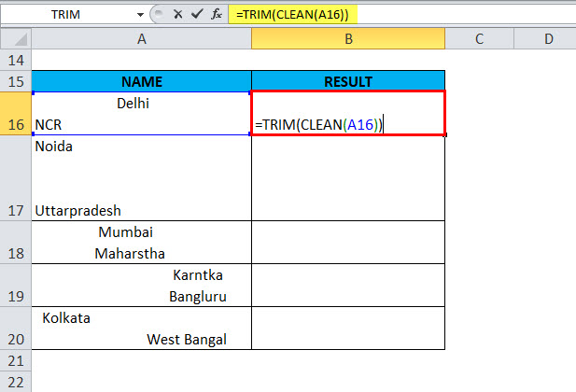Click the NAME header cell
Image resolution: width=576 pixels, height=392 pixels.
tap(141, 81)
